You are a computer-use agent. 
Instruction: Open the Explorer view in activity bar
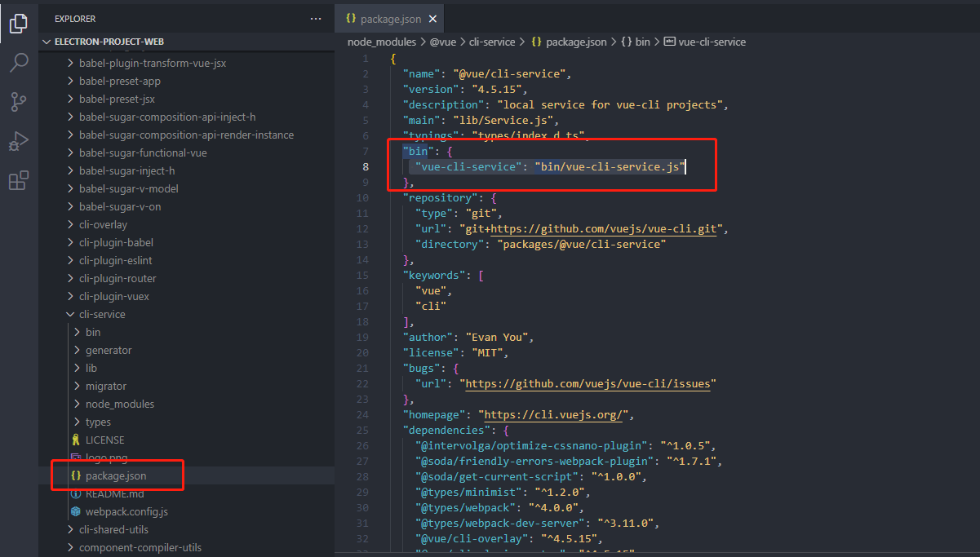pos(19,23)
